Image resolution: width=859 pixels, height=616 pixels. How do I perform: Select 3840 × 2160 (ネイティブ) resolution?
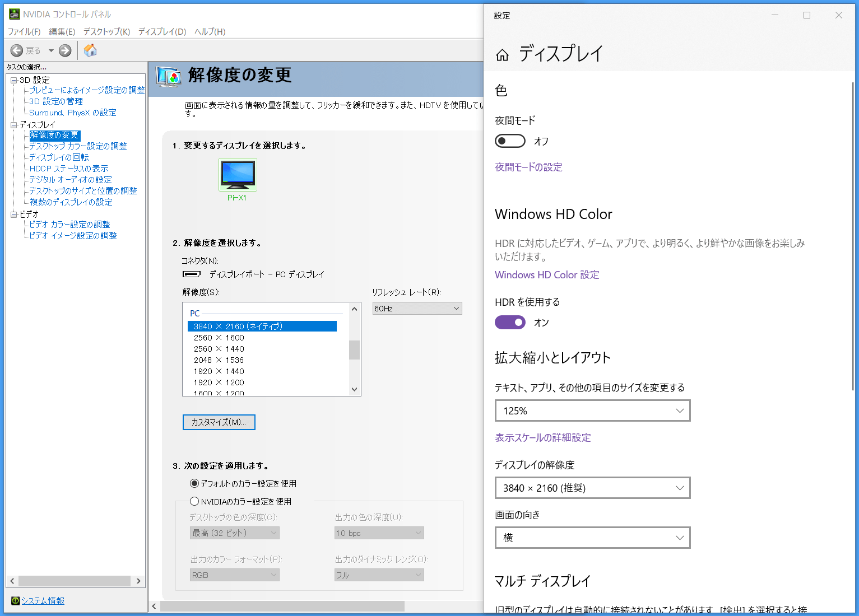[x=262, y=326]
